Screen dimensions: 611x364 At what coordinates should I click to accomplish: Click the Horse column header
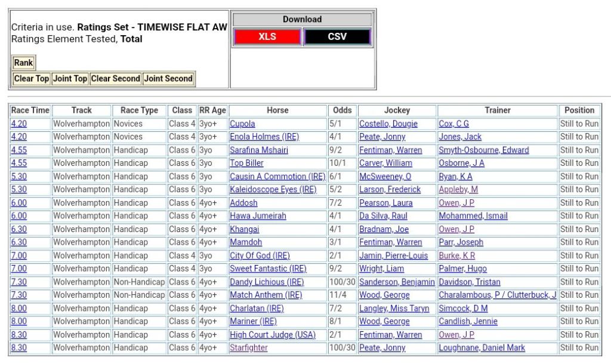[277, 110]
